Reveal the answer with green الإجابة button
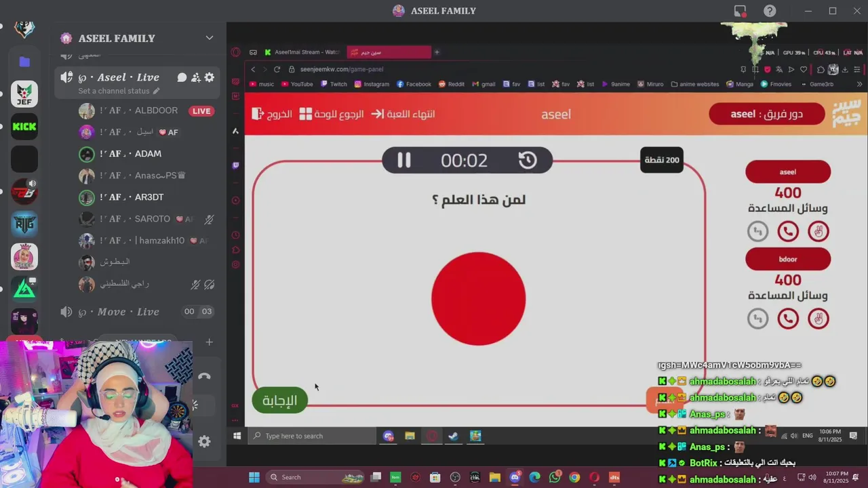Image resolution: width=868 pixels, height=488 pixels. (x=279, y=401)
